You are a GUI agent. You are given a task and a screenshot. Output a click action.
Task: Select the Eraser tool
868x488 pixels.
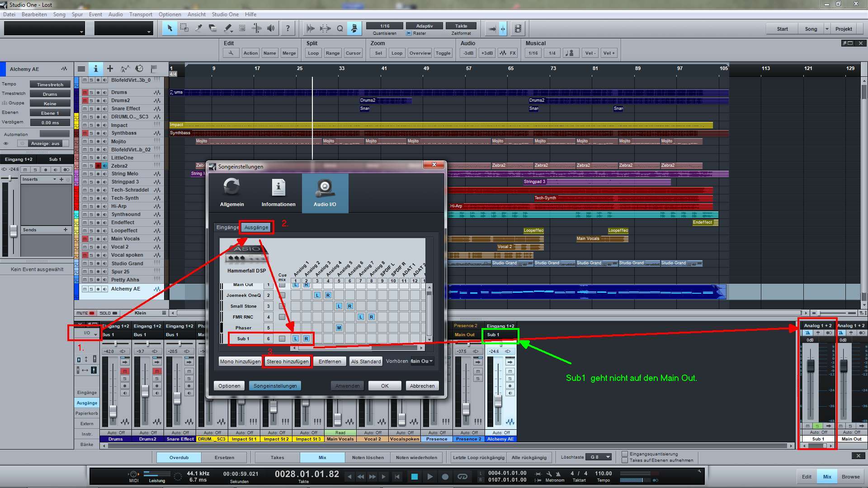tap(213, 28)
